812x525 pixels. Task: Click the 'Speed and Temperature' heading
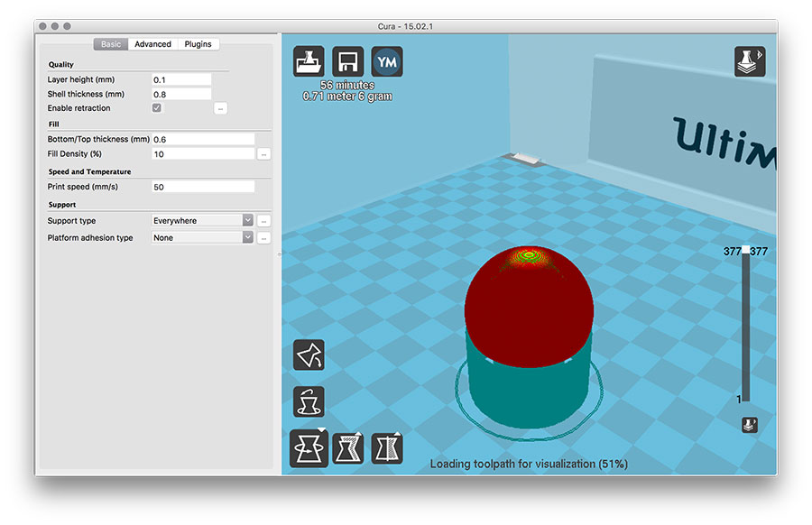(89, 171)
